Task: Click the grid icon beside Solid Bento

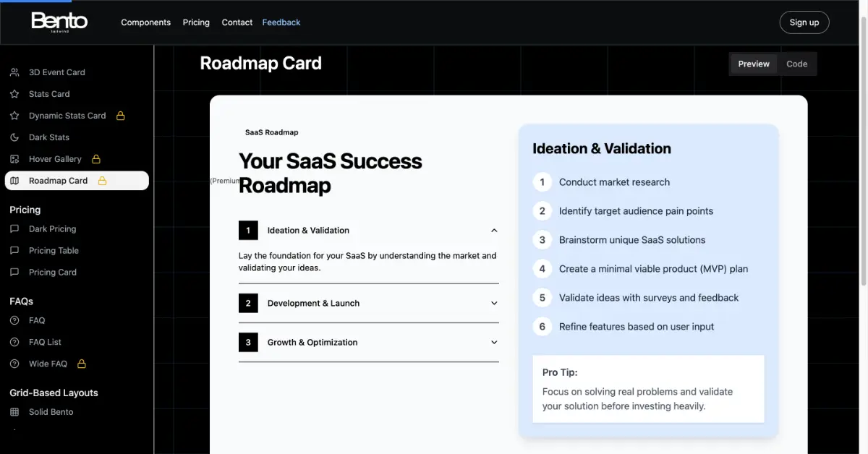Action: coord(14,412)
